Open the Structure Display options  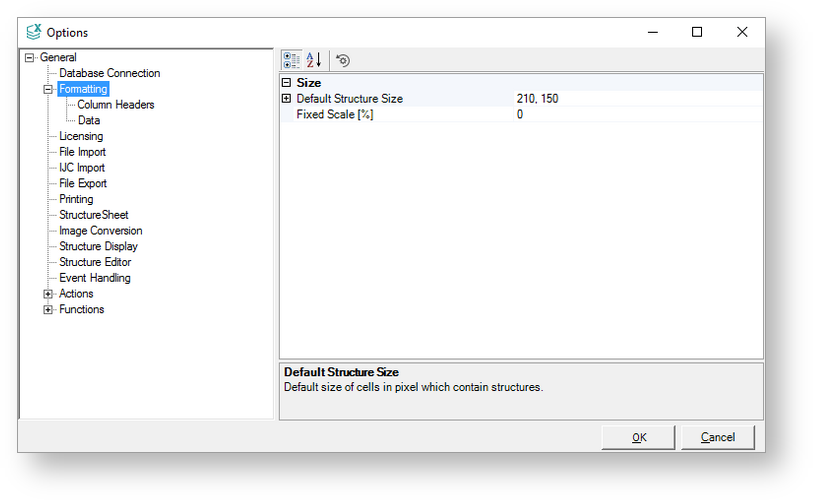tap(98, 247)
